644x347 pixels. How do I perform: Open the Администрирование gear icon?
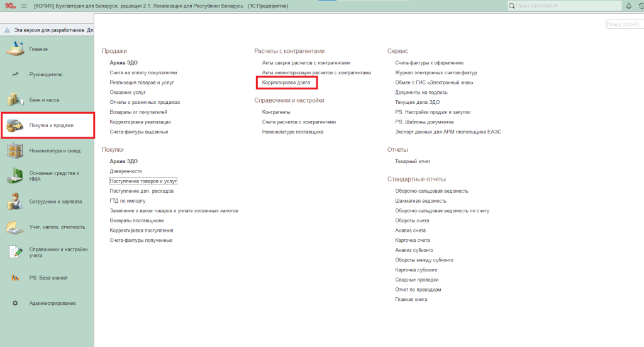pyautogui.click(x=15, y=303)
